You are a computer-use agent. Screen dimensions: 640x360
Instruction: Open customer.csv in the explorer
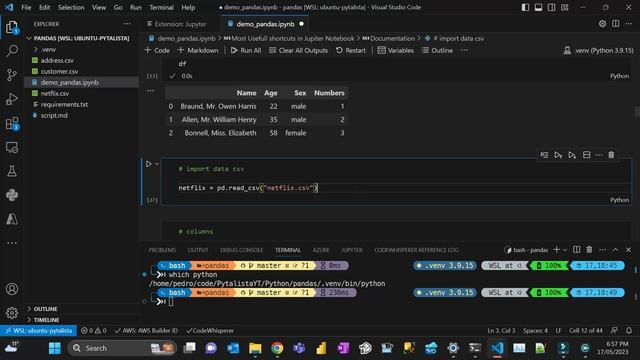click(x=59, y=71)
